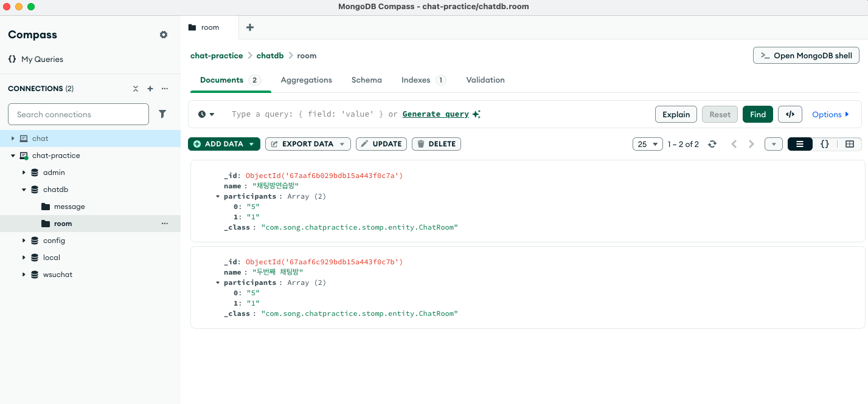The image size is (868, 404).
Task: Click the Find button
Action: 758,114
